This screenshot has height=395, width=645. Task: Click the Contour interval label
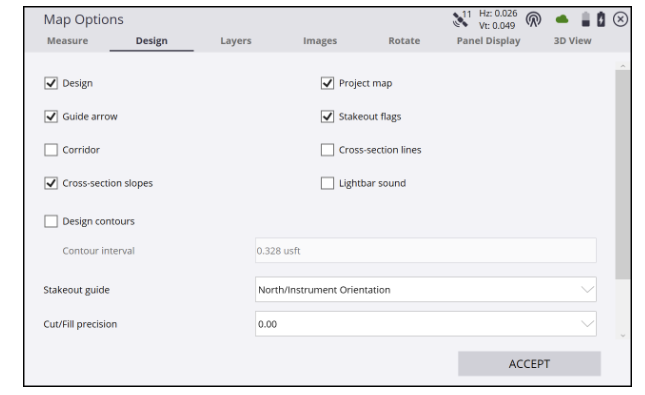tap(98, 251)
